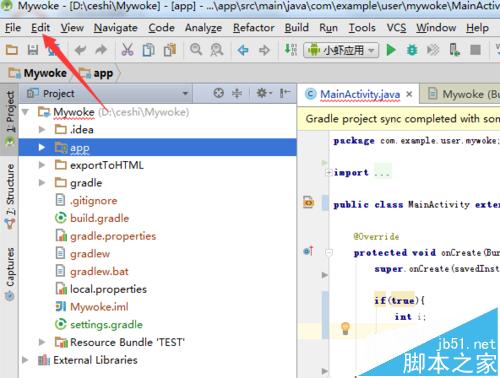Toggle the 1: Project side tool window
Image resolution: width=500 pixels, height=378 pixels.
(x=10, y=118)
